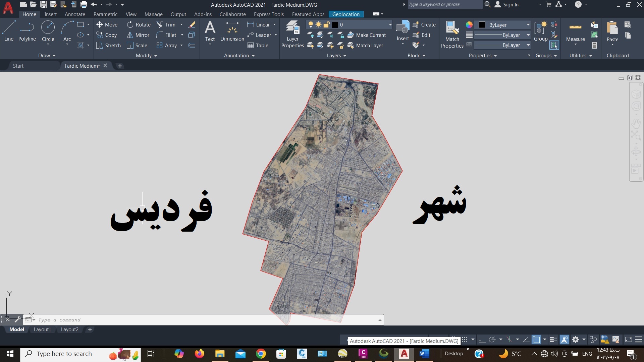Select the Trim tool
This screenshot has width=644, height=362.
point(169,24)
